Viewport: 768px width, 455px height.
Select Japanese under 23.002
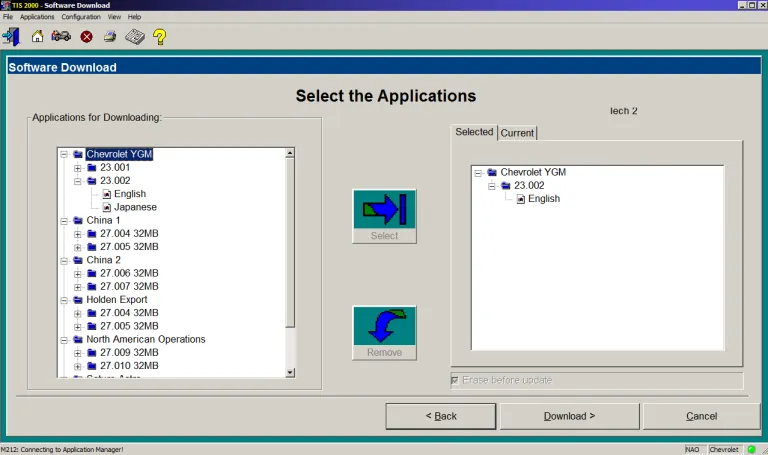coord(135,207)
